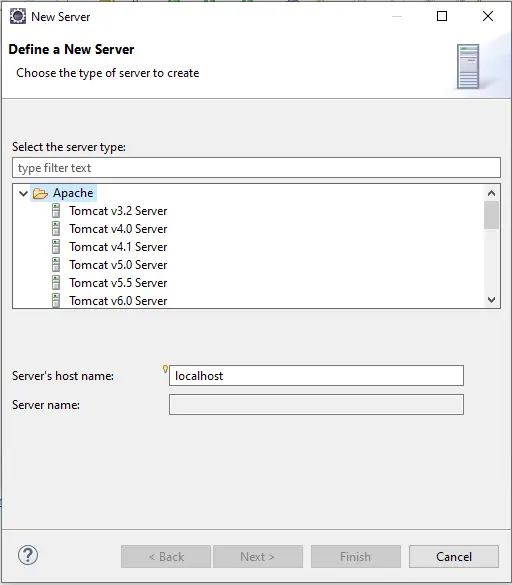Choose Tomcat v4.0 Server entry
Screen dimensions: 512x585
pyautogui.click(x=118, y=229)
